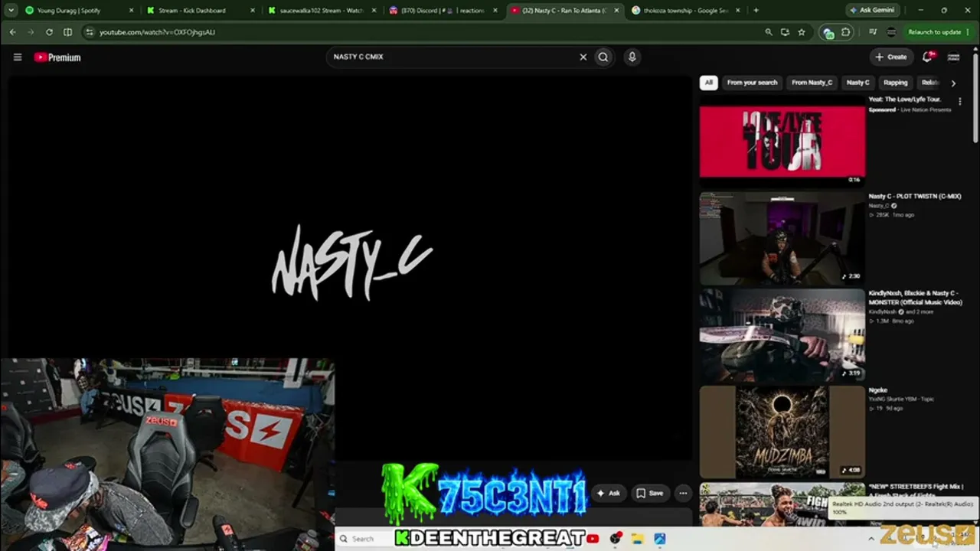
Task: Go back with the browser back arrow
Action: pos(12,32)
